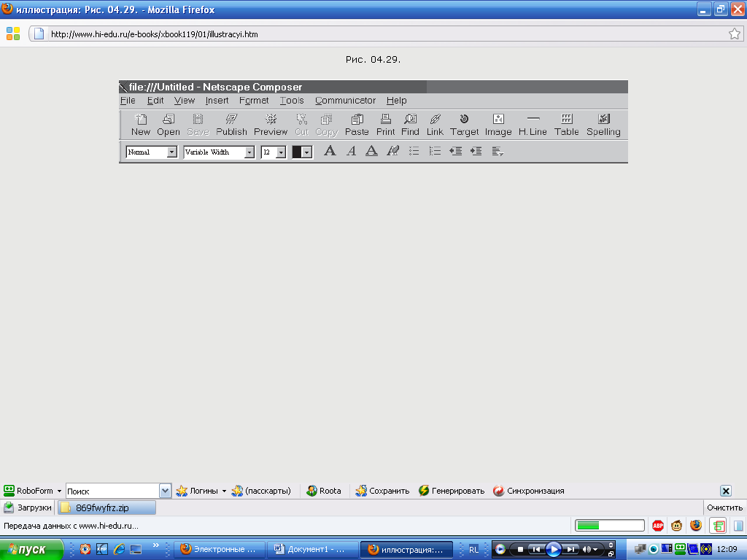Click the Remove All Styles icon
The height and width of the screenshot is (560, 747).
pyautogui.click(x=392, y=152)
